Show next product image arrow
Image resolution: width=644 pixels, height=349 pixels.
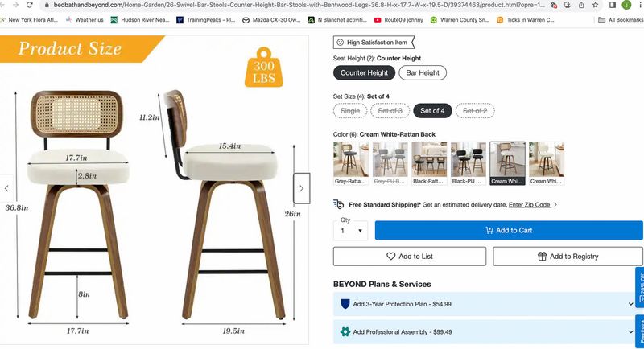(x=301, y=188)
